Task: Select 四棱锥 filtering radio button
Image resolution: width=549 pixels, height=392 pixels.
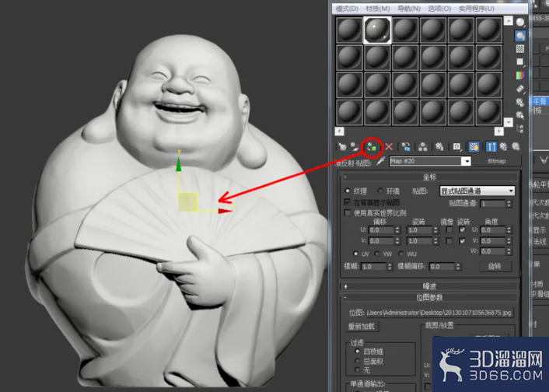Action: [x=357, y=351]
